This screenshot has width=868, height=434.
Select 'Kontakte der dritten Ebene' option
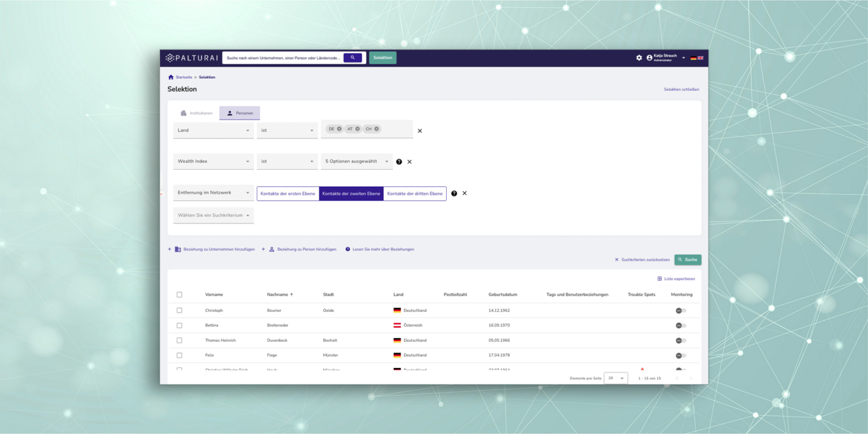(x=414, y=194)
